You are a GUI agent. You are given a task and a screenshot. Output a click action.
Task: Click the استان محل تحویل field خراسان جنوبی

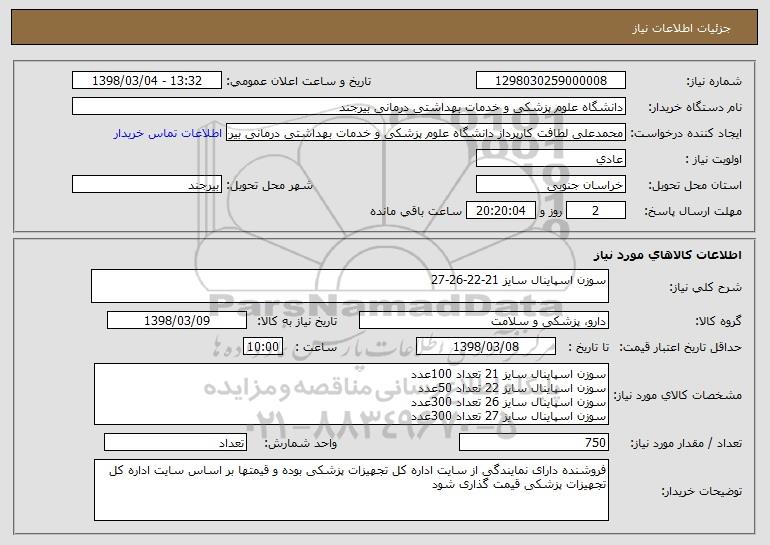[x=550, y=185]
